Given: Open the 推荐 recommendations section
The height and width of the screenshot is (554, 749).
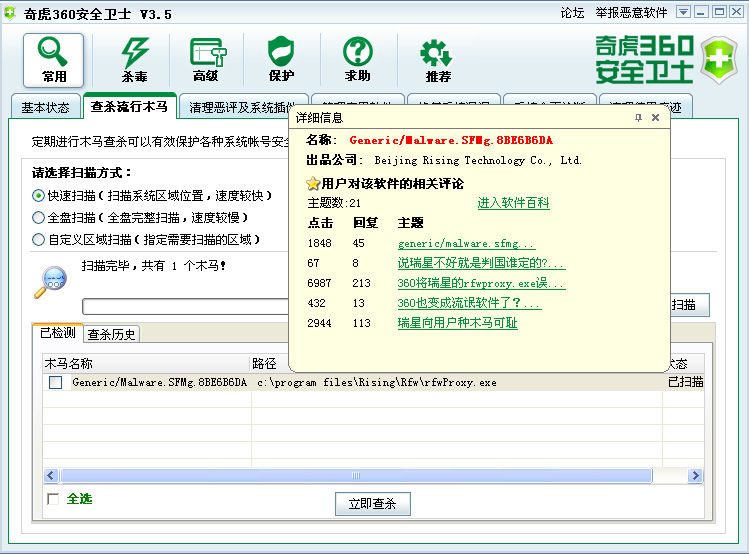Looking at the screenshot, I should point(437,59).
